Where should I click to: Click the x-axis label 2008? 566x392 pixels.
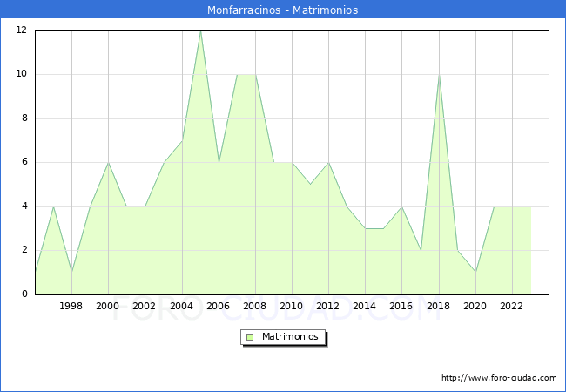click(x=255, y=306)
